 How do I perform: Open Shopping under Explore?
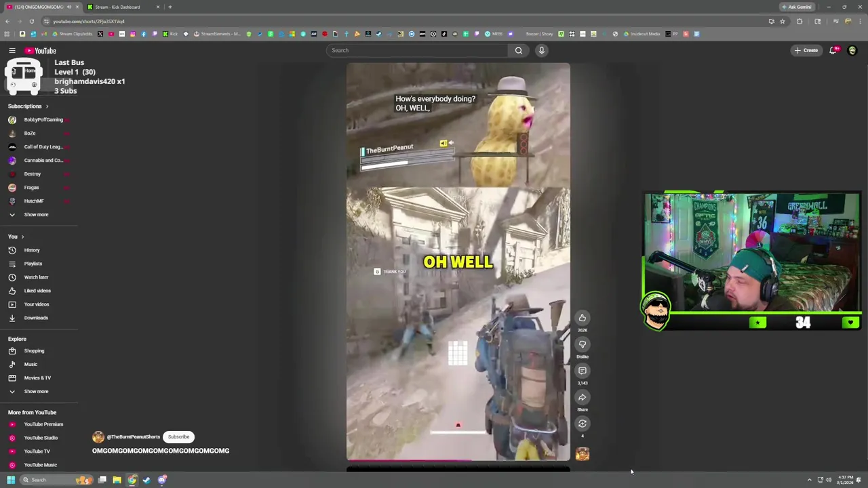click(x=34, y=351)
